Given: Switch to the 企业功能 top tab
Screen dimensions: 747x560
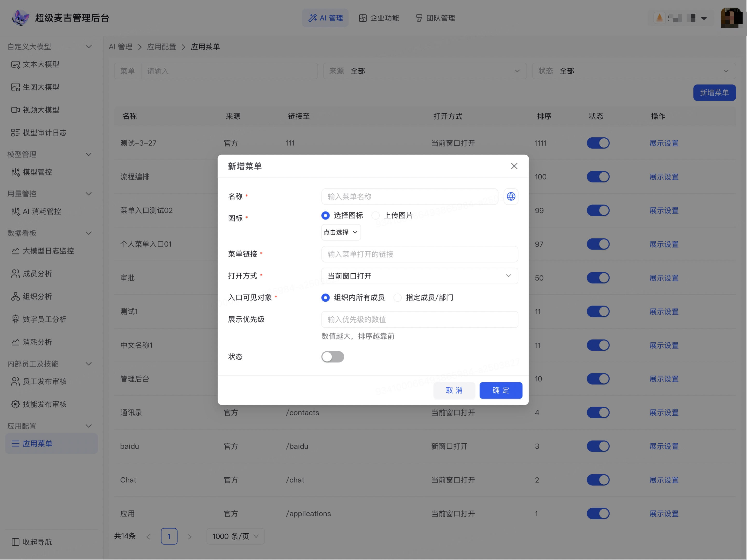Looking at the screenshot, I should click(x=379, y=18).
